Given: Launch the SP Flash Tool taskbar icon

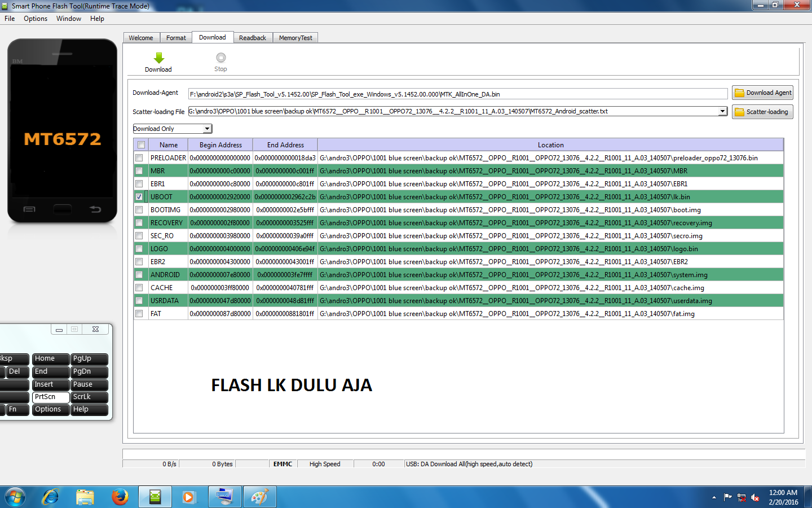Looking at the screenshot, I should (155, 497).
